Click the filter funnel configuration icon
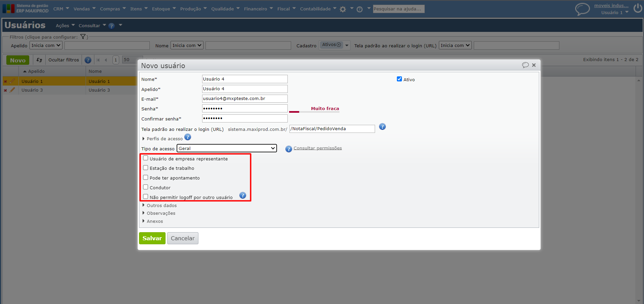Viewport: 644px width, 304px height. [x=83, y=37]
